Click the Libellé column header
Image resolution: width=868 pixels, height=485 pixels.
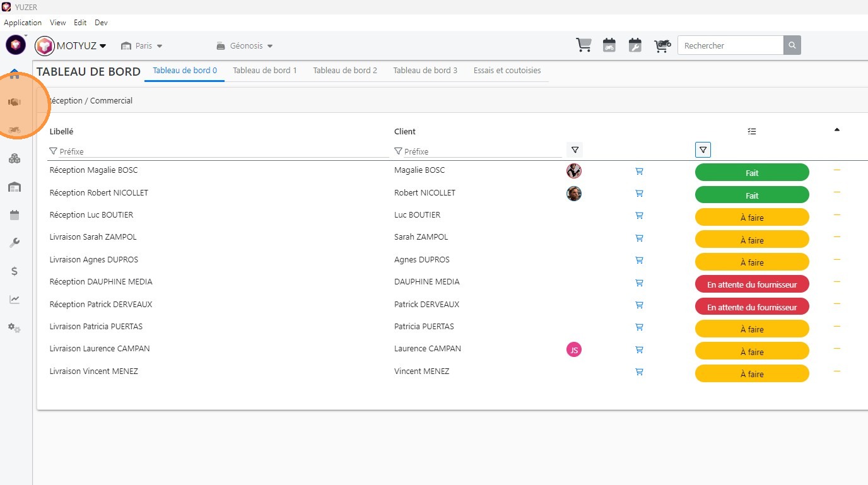click(x=62, y=131)
